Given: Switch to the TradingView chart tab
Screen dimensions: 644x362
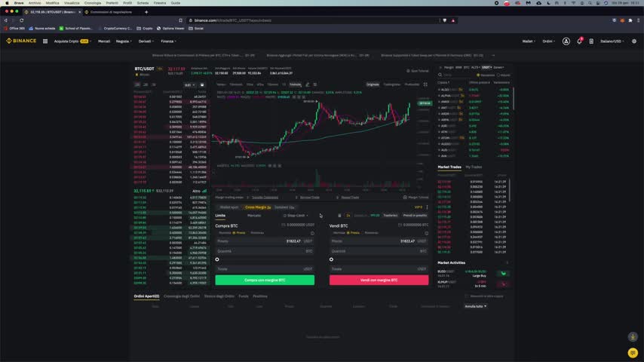Looking at the screenshot, I should 391,84.
